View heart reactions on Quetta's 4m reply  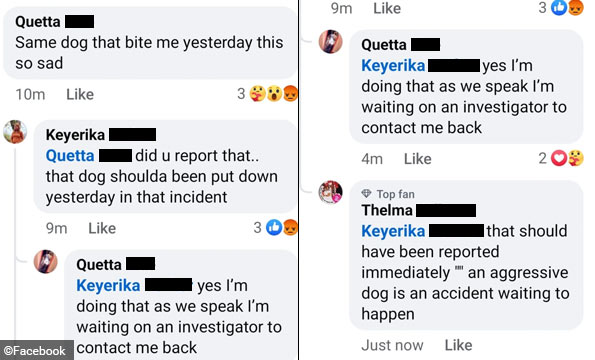pos(559,158)
